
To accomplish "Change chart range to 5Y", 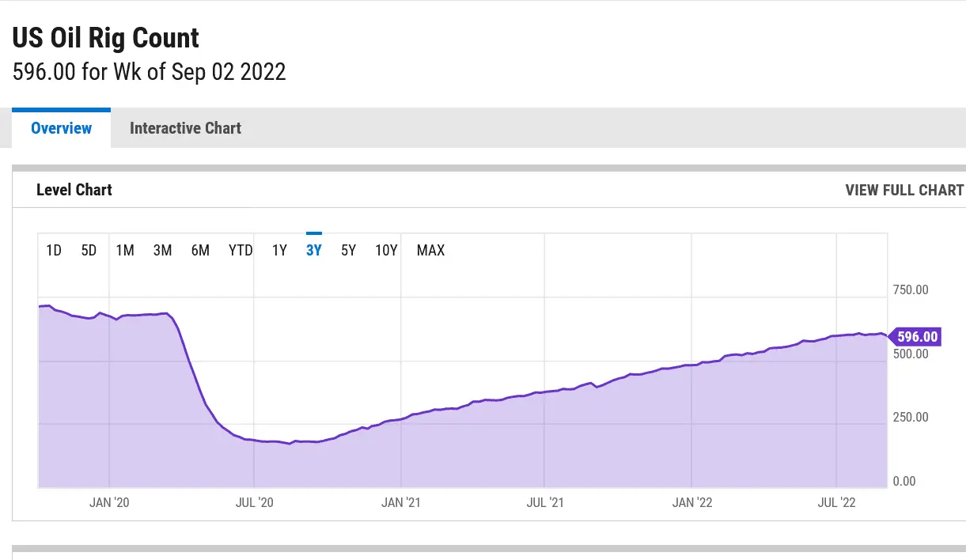I will point(348,251).
